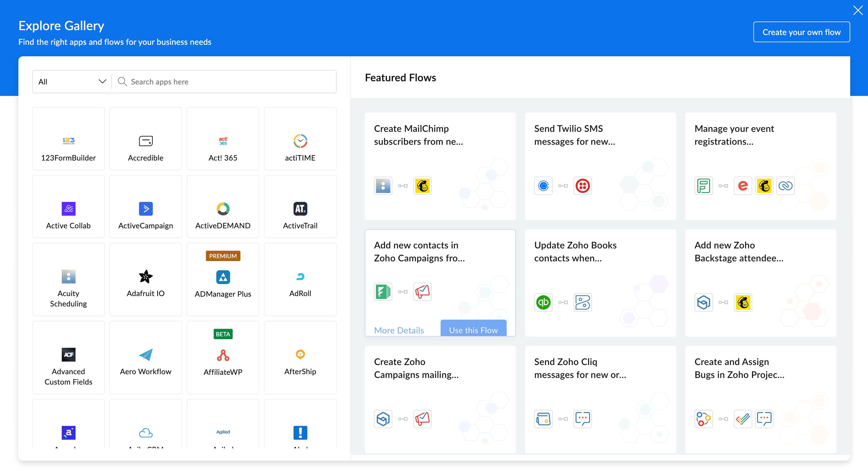The height and width of the screenshot is (471, 868).
Task: Expand the All category dropdown
Action: 72,82
